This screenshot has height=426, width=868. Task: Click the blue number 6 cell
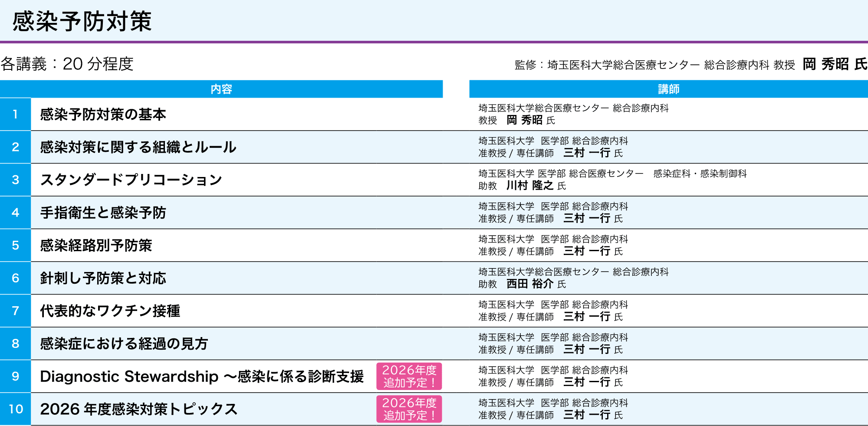tap(15, 279)
